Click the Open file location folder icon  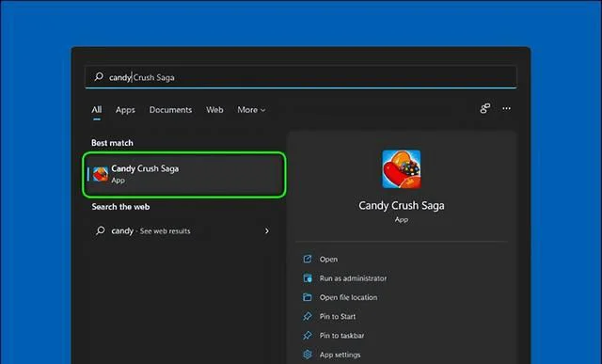pos(308,297)
